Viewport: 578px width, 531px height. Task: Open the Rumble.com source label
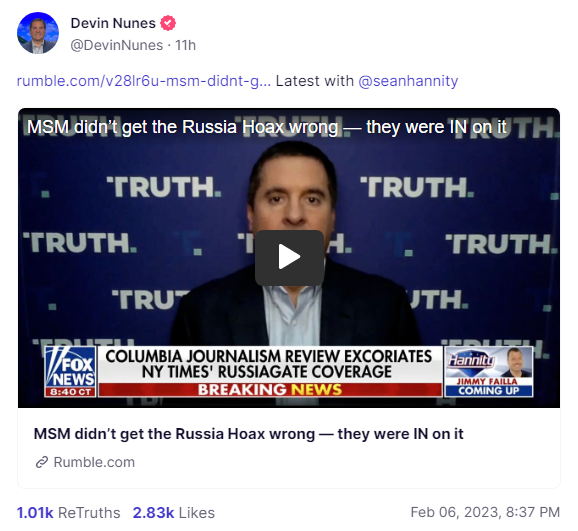tap(94, 462)
